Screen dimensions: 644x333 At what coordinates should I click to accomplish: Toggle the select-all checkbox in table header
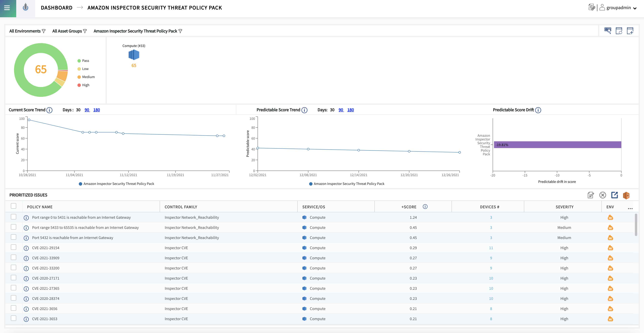point(14,206)
